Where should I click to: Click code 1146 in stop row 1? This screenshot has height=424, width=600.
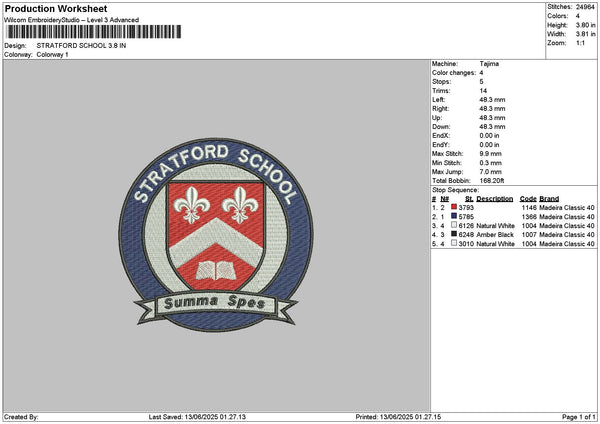[529, 207]
